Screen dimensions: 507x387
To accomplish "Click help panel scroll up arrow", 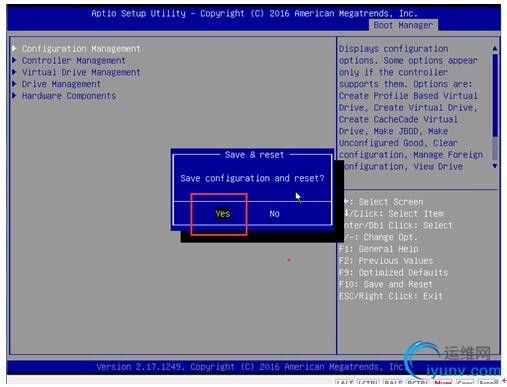I will (495, 49).
